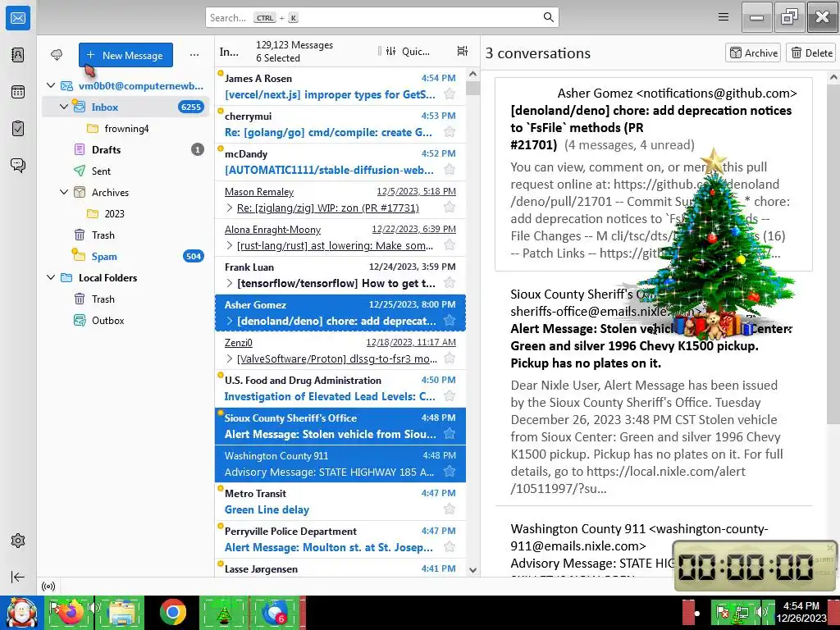Star the Alona Enraght-Moony rust message
This screenshot has height=630, width=840.
point(450,245)
